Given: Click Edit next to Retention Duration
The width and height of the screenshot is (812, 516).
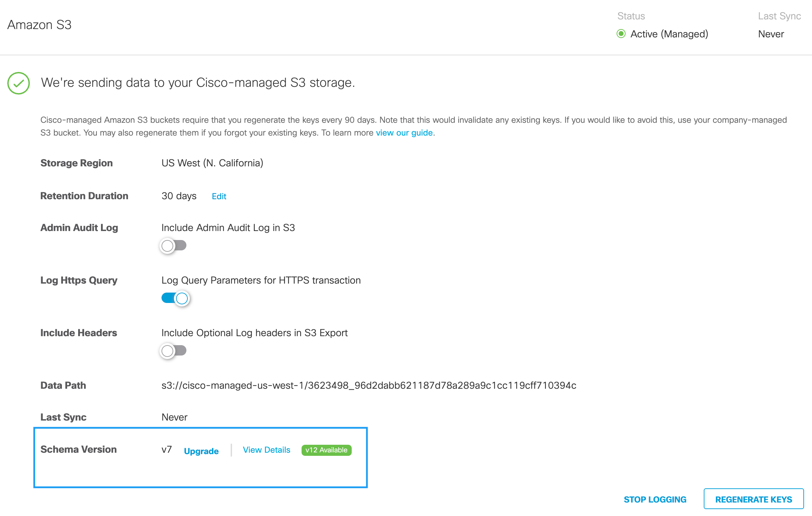Looking at the screenshot, I should (219, 196).
